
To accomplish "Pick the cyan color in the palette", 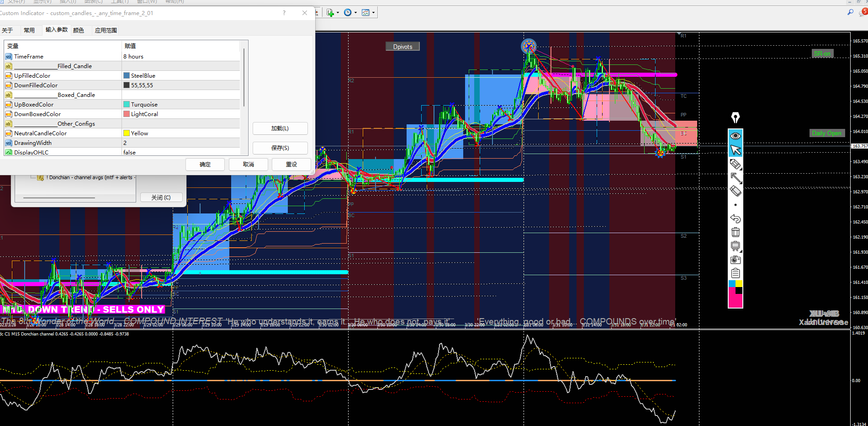I will [x=732, y=284].
